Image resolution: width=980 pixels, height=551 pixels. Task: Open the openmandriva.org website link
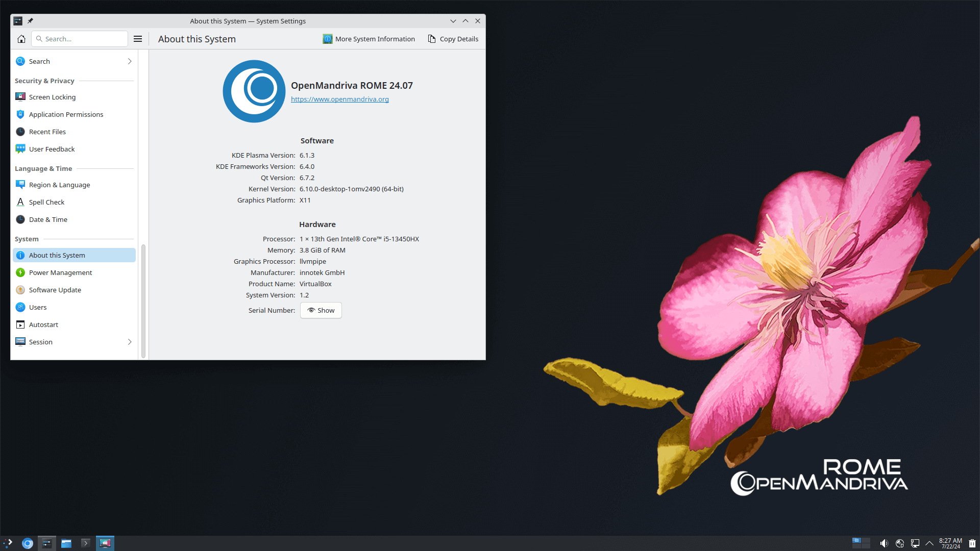point(339,99)
